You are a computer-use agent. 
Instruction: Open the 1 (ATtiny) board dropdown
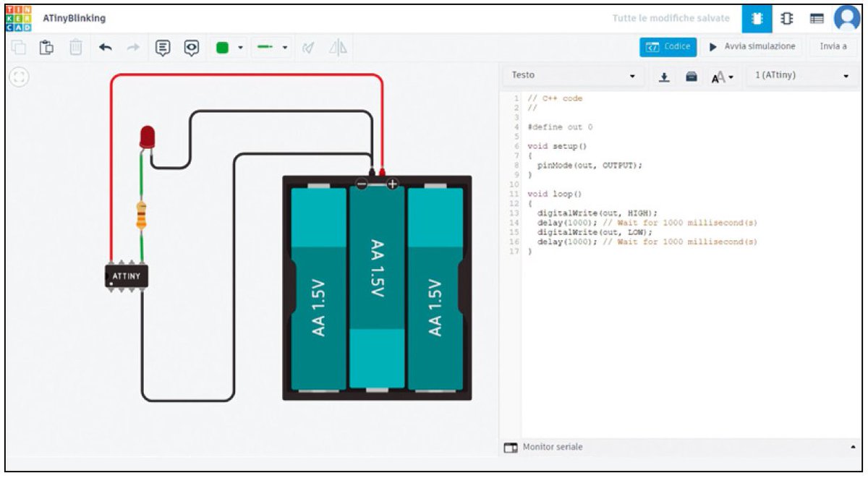pyautogui.click(x=801, y=75)
